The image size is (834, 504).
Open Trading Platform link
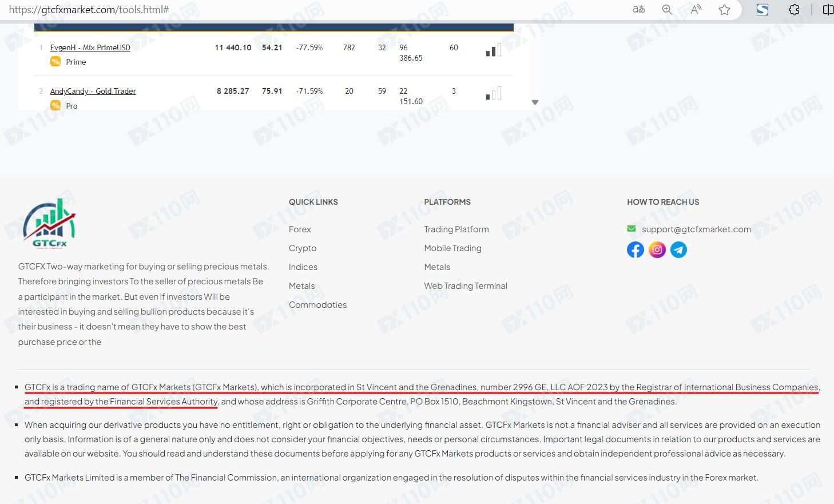tap(456, 229)
